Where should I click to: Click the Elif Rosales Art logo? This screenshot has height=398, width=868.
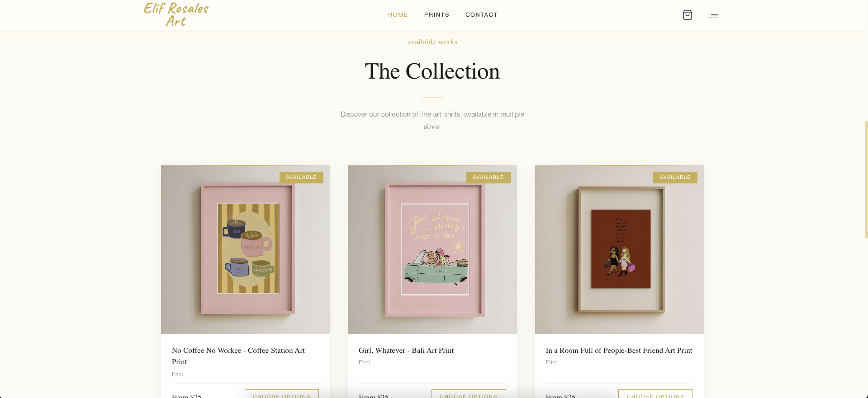[x=176, y=14]
